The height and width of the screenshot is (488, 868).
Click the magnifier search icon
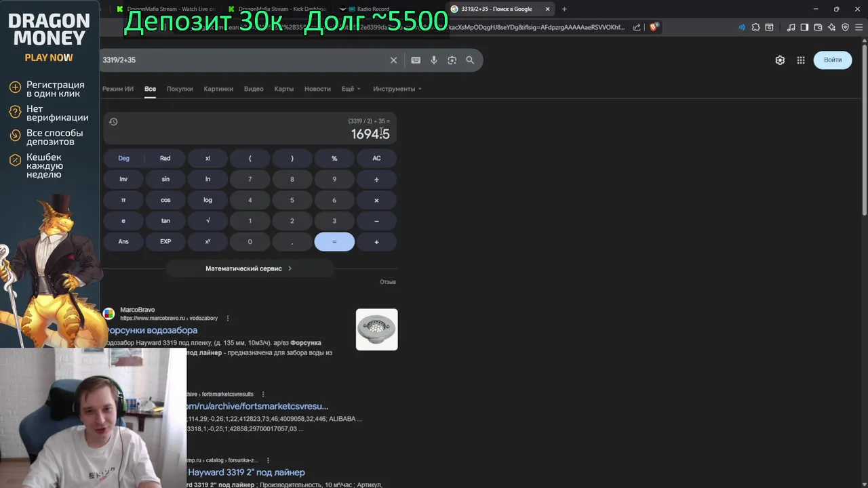470,60
